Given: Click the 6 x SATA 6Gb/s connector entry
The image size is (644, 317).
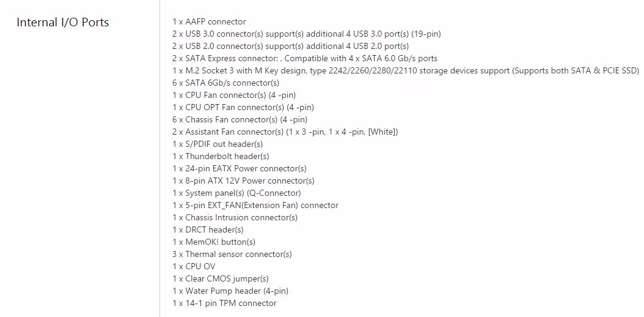Looking at the screenshot, I should pyautogui.click(x=226, y=83).
